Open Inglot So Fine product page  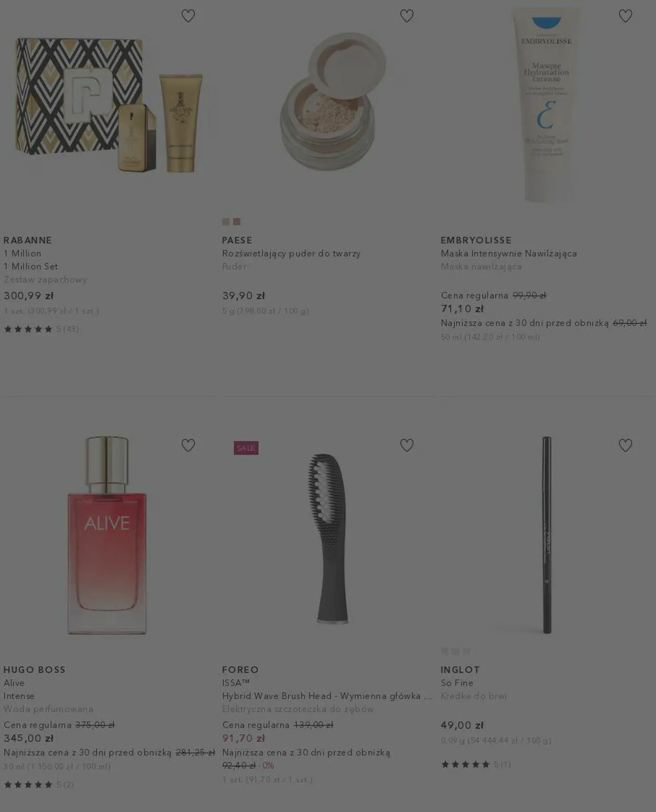tap(457, 683)
